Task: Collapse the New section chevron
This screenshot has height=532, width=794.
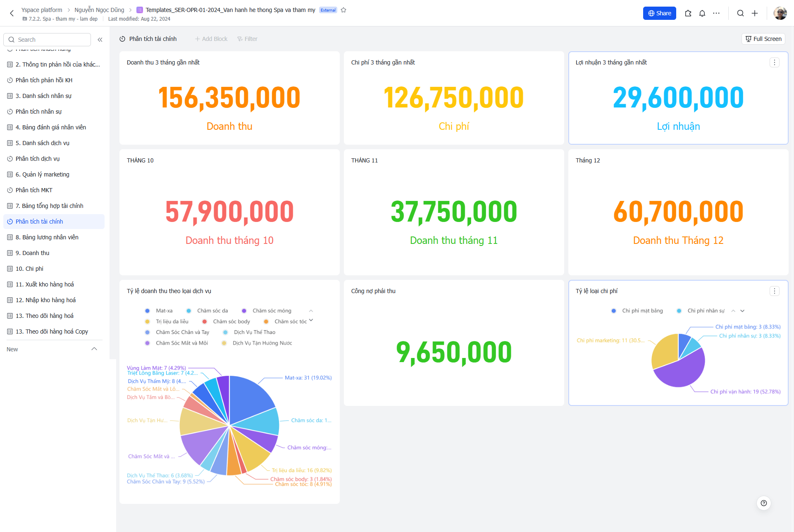Action: 94,349
